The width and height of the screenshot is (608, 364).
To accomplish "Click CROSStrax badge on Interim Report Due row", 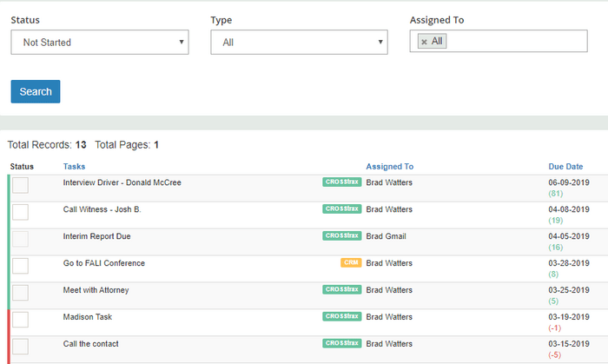I will coord(341,236).
